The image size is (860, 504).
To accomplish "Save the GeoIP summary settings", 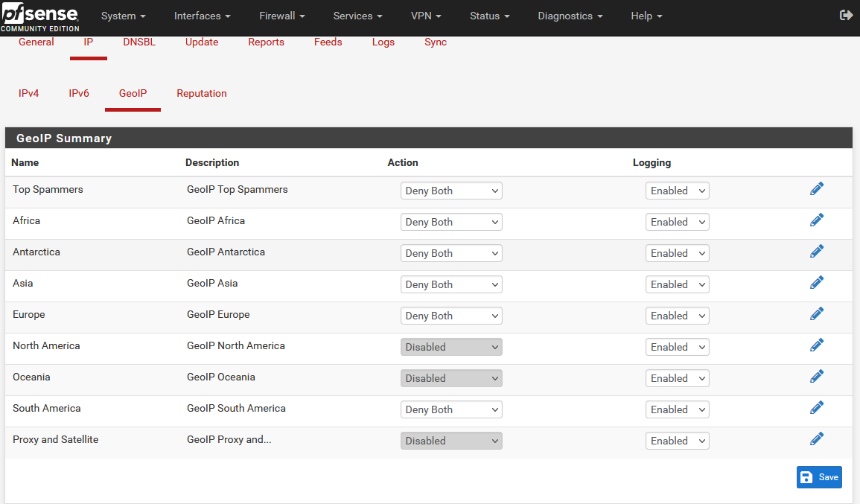I will tap(819, 477).
